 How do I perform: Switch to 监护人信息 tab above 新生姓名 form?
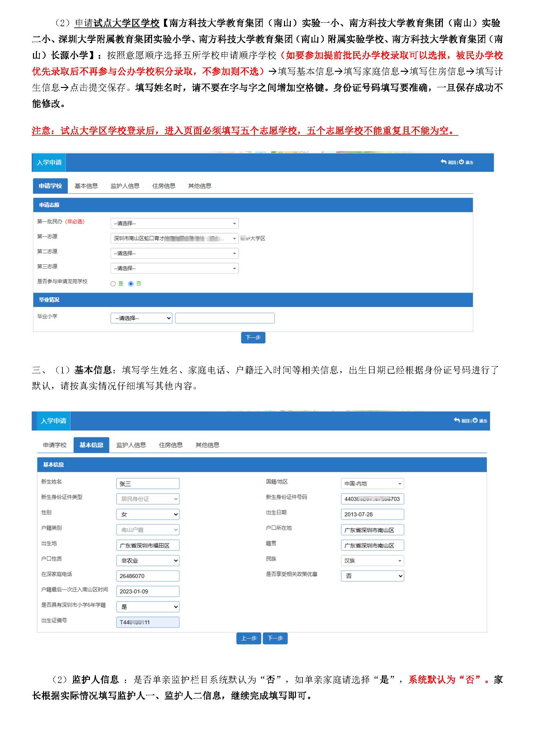[131, 445]
